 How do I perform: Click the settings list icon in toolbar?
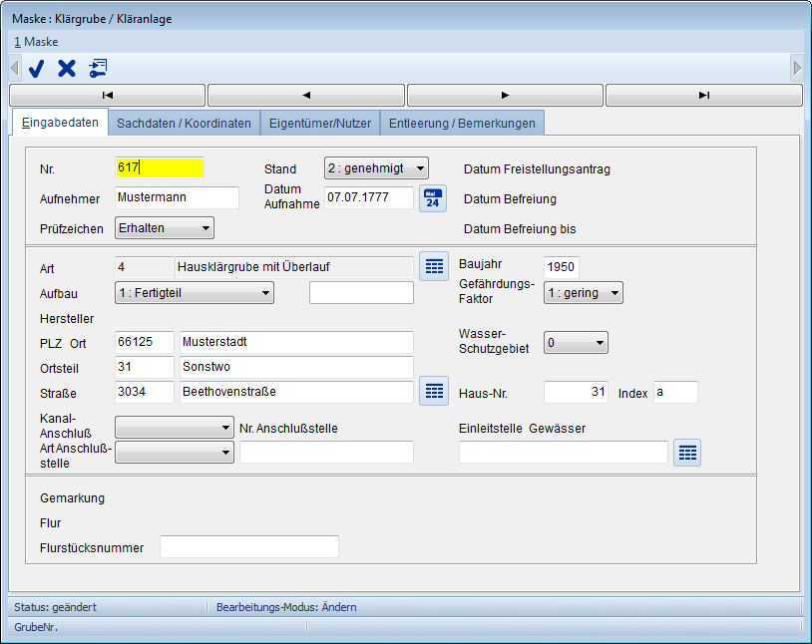[x=98, y=68]
